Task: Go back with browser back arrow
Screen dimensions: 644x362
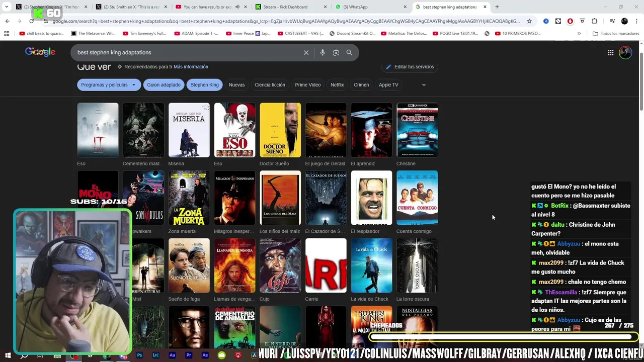Action: (7, 21)
